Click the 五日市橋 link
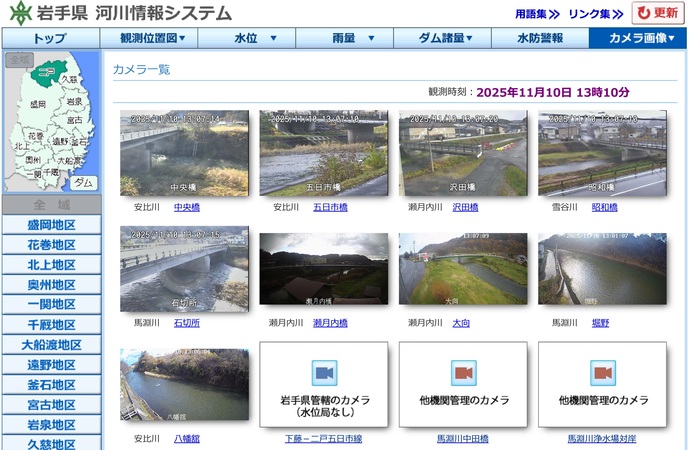This screenshot has width=690, height=450. 330,207
